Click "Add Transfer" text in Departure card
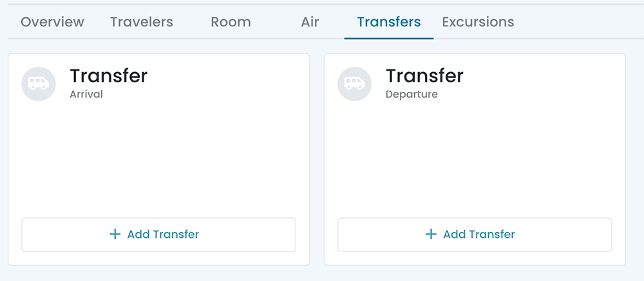The height and width of the screenshot is (281, 644). click(479, 234)
